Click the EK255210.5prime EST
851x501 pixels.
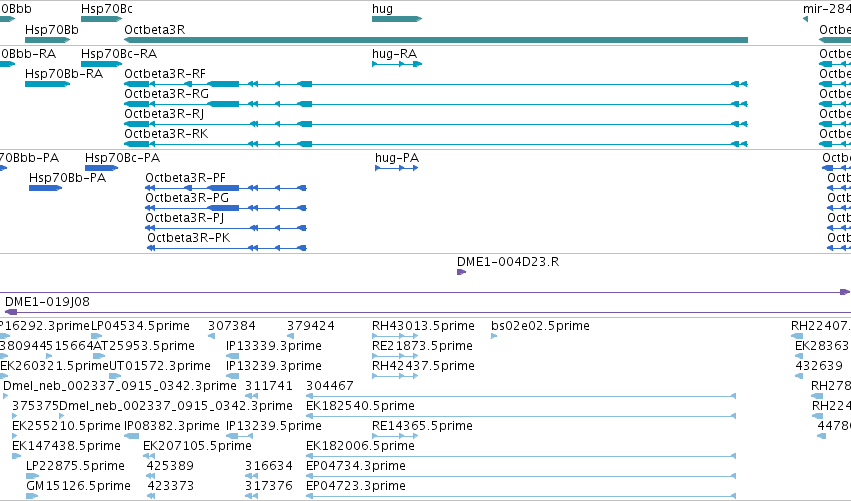pyautogui.click(x=15, y=436)
